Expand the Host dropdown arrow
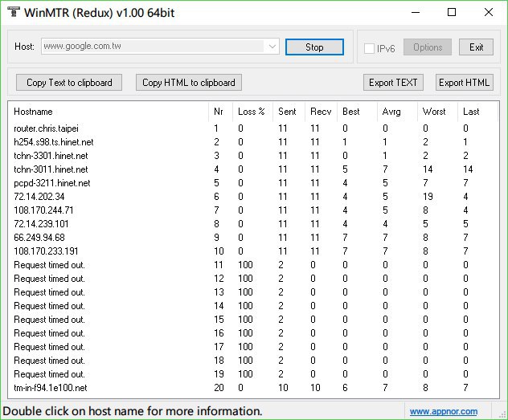Viewport: 508px width, 420px height. tap(272, 47)
